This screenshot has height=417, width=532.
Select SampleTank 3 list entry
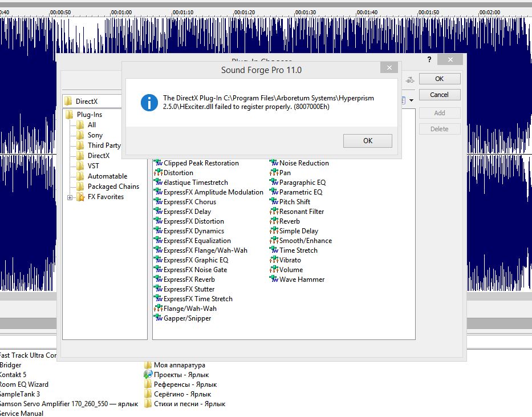pyautogui.click(x=20, y=394)
